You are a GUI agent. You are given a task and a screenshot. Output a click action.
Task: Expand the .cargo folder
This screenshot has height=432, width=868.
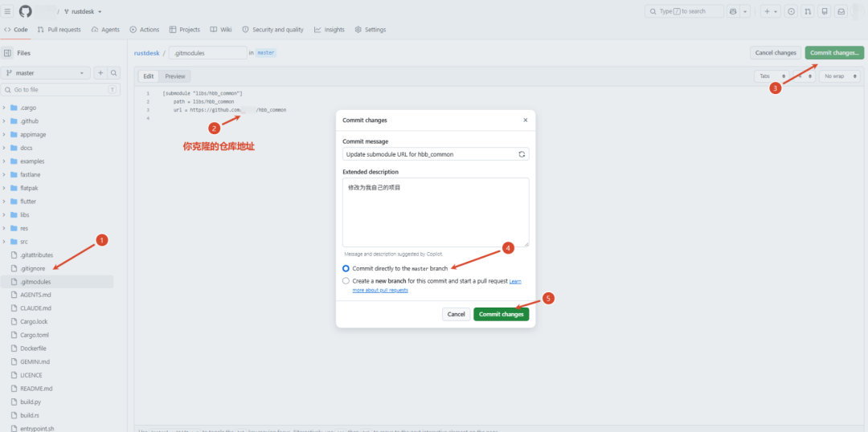(x=5, y=108)
